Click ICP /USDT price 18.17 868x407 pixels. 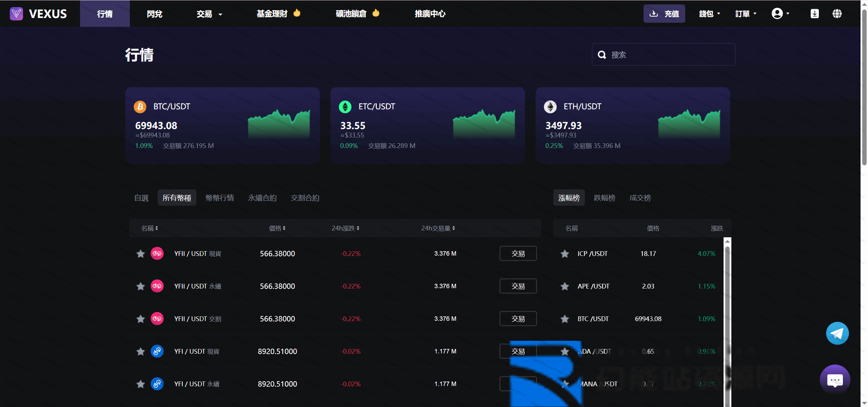click(648, 254)
